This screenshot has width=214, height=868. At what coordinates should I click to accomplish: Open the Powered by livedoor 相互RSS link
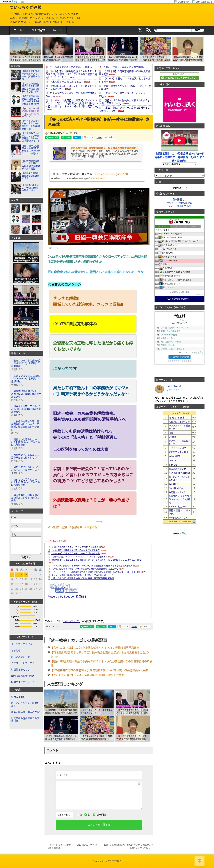click(x=67, y=596)
